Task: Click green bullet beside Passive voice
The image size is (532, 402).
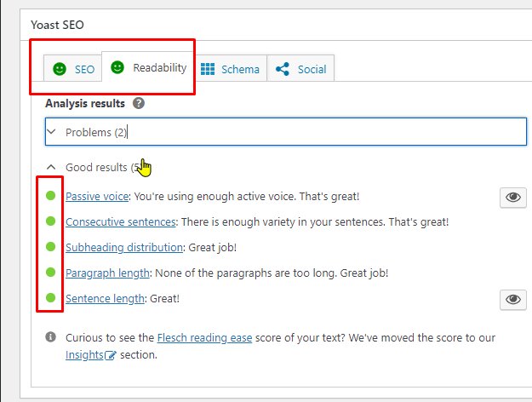Action: click(50, 196)
